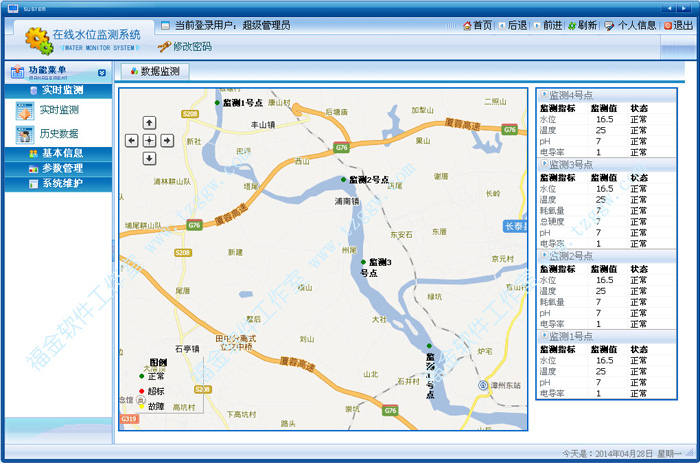Refresh page with 刷新 button

pyautogui.click(x=583, y=25)
